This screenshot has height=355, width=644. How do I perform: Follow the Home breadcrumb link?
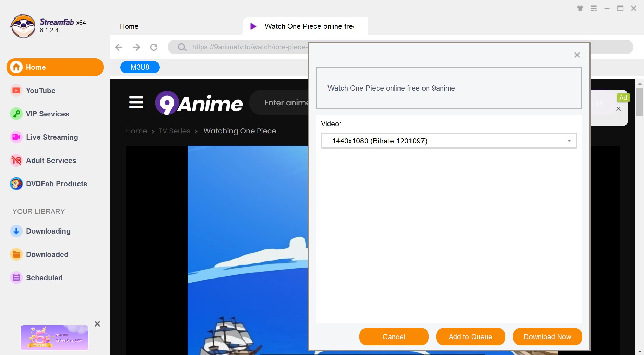[136, 131]
